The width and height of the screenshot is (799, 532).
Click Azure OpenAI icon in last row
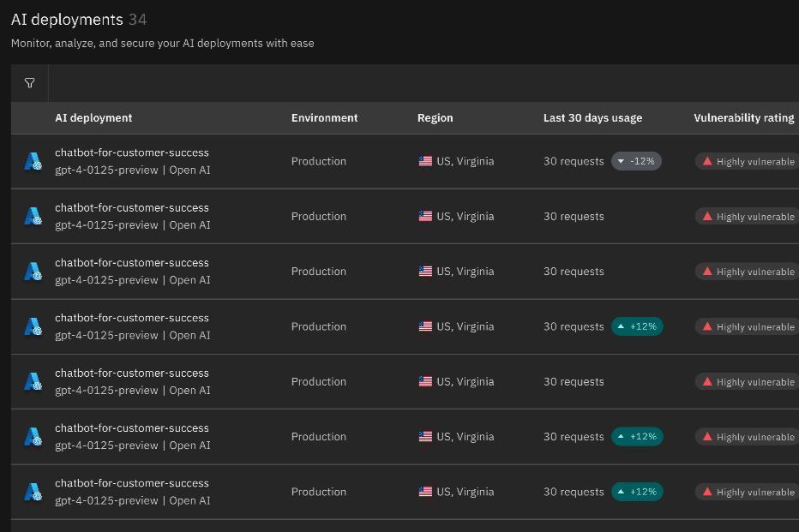click(x=33, y=492)
